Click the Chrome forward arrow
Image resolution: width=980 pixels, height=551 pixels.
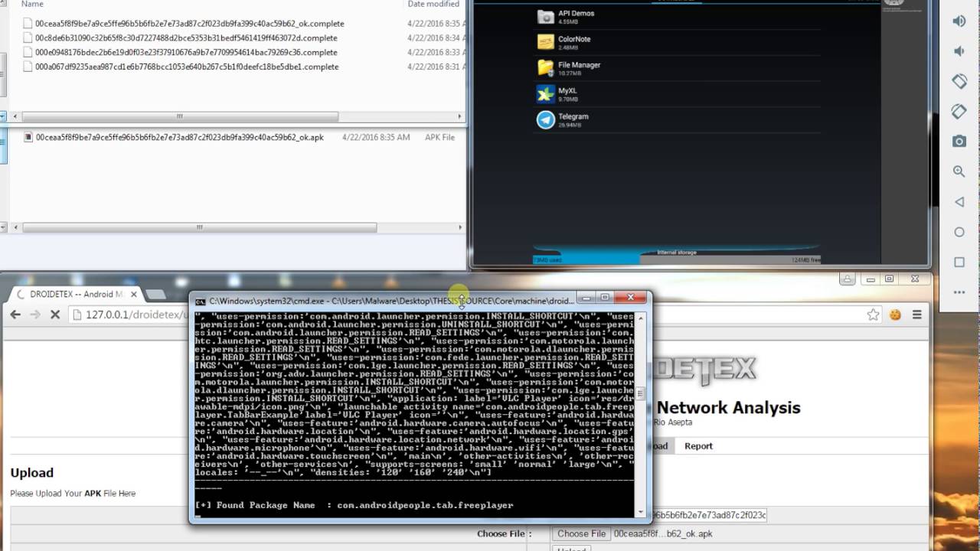35,315
